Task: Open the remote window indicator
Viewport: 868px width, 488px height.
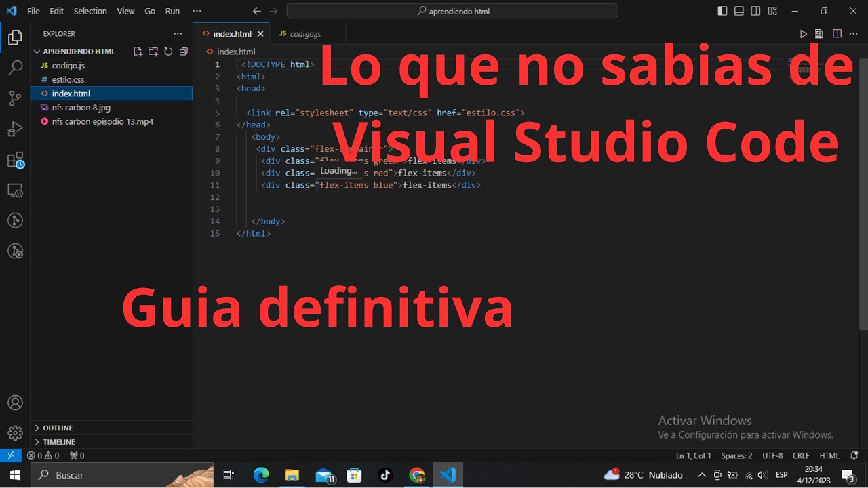Action: 11,455
